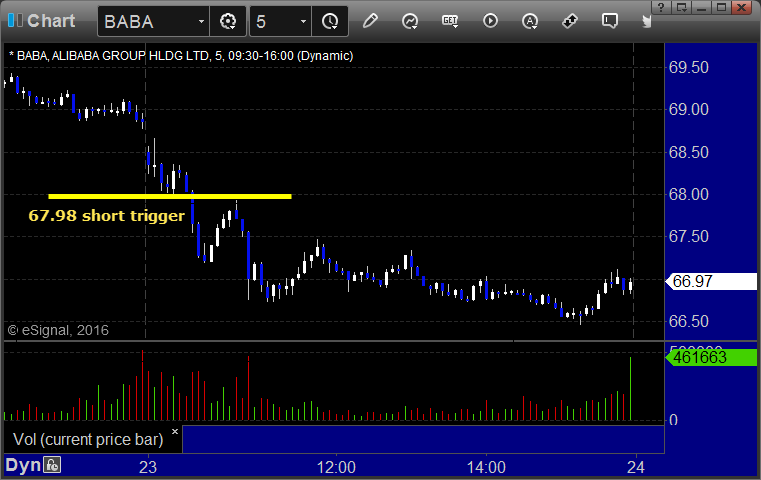This screenshot has width=761, height=480.
Task: Open the GET advanced studies menu
Action: point(450,21)
